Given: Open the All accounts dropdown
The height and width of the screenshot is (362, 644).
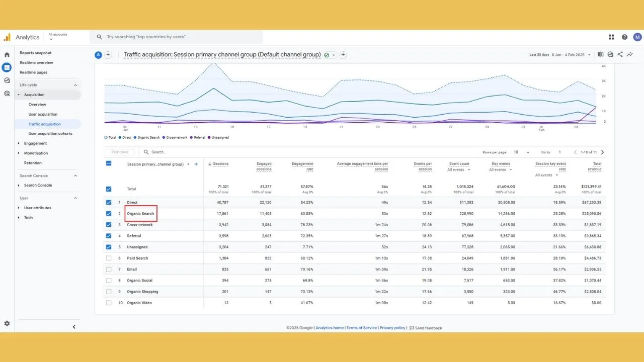Looking at the screenshot, I should click(x=58, y=37).
